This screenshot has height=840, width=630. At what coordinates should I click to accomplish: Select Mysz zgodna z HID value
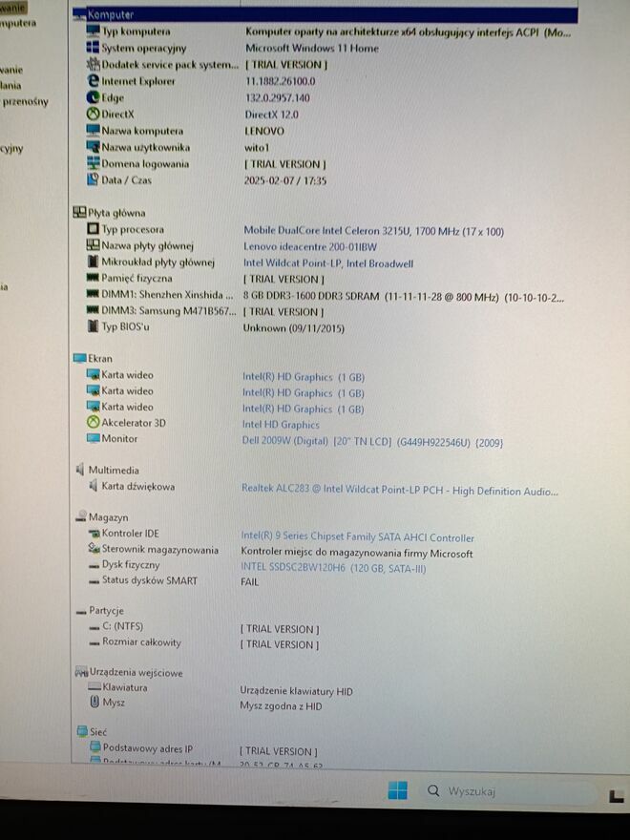click(x=281, y=706)
